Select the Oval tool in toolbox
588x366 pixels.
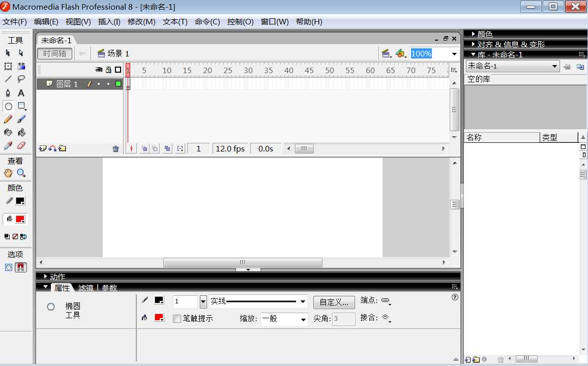pos(8,106)
